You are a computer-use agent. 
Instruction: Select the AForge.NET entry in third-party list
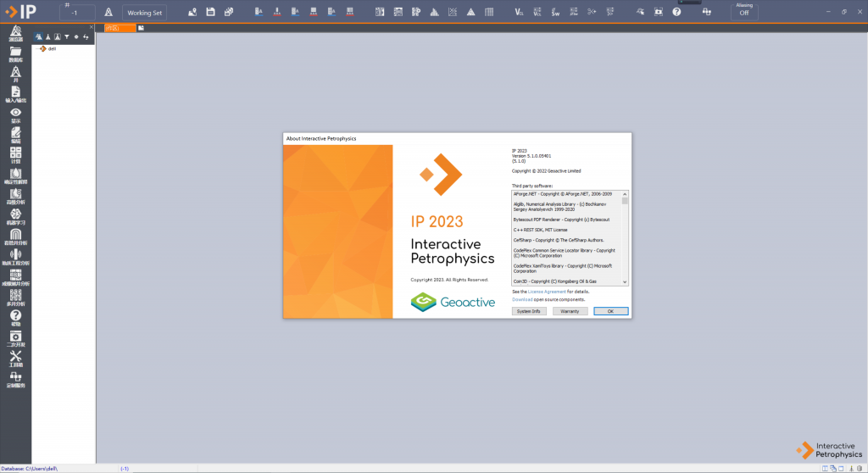pos(563,194)
